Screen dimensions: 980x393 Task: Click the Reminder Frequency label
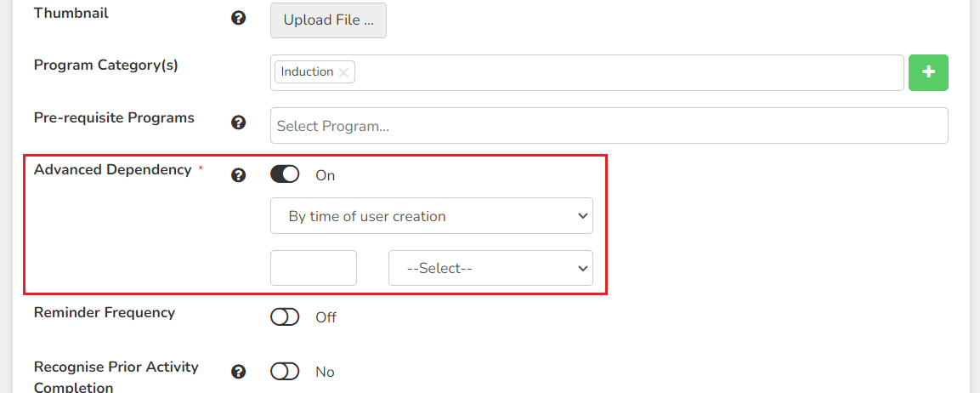coord(105,312)
